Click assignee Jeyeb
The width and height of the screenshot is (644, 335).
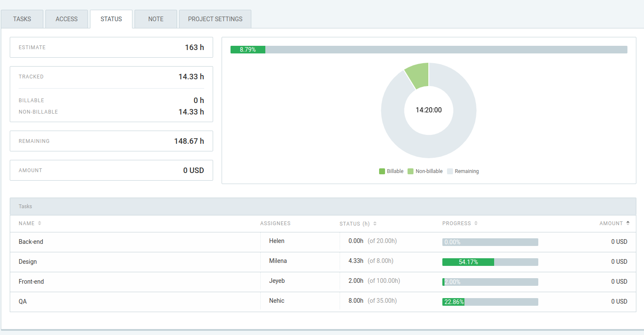[x=277, y=281]
